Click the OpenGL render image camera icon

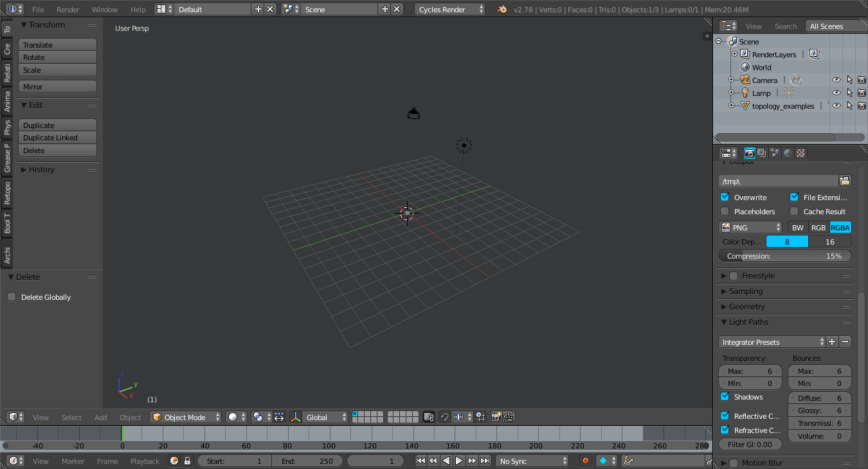click(496, 416)
